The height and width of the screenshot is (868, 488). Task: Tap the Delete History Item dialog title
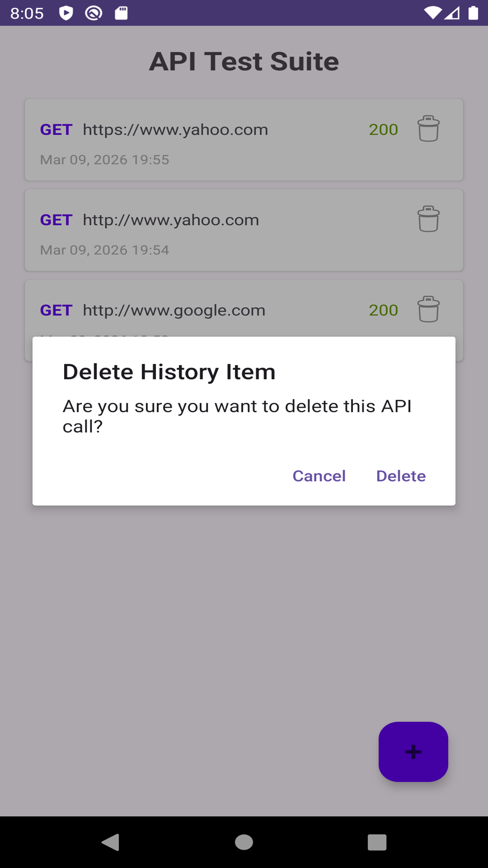[x=169, y=372]
